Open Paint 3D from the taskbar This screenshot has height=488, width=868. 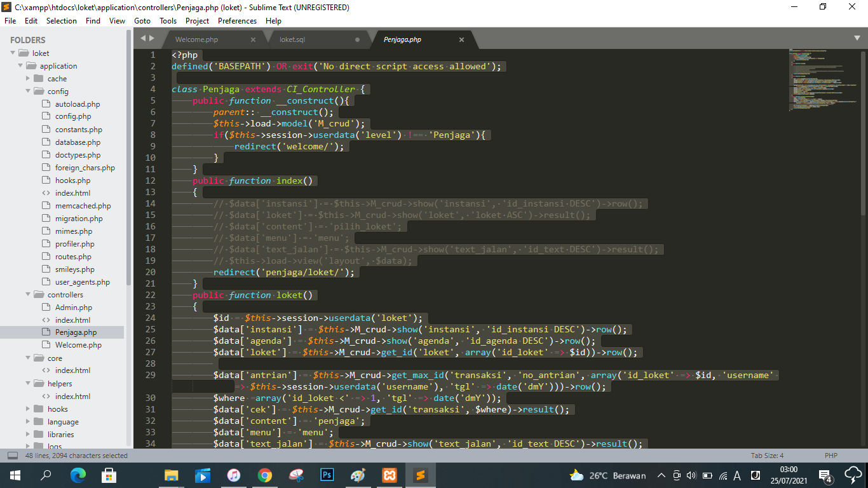tap(358, 475)
